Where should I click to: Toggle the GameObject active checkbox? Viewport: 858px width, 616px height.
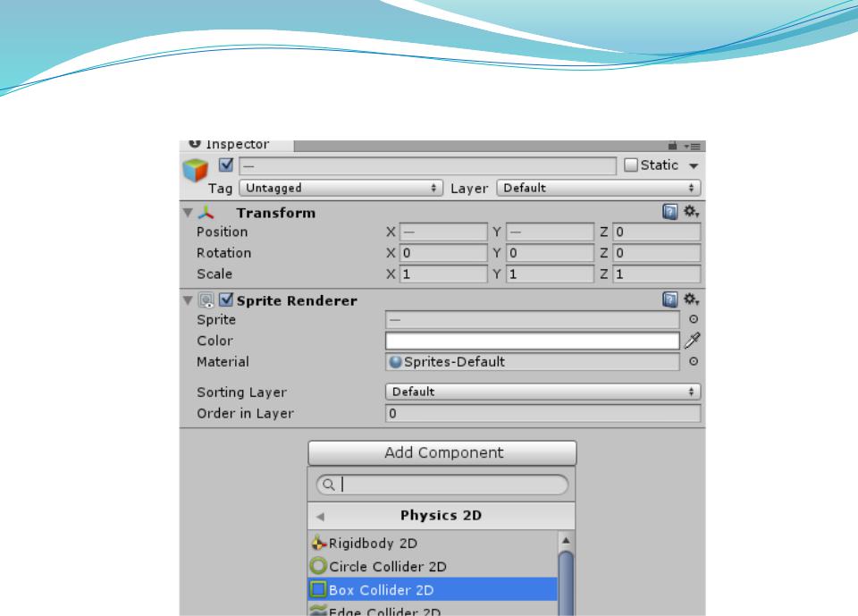[x=225, y=165]
